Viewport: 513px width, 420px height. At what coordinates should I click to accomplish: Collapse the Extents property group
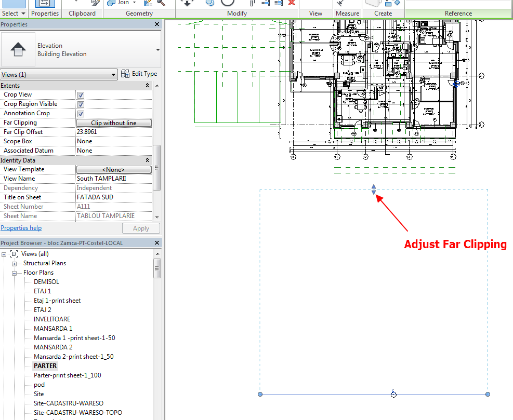(x=147, y=85)
